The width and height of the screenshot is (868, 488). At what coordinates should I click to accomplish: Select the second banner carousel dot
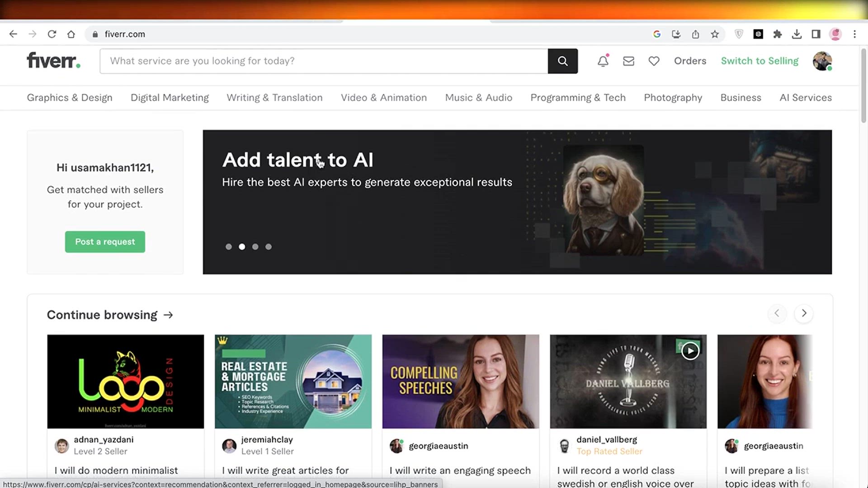(x=242, y=247)
